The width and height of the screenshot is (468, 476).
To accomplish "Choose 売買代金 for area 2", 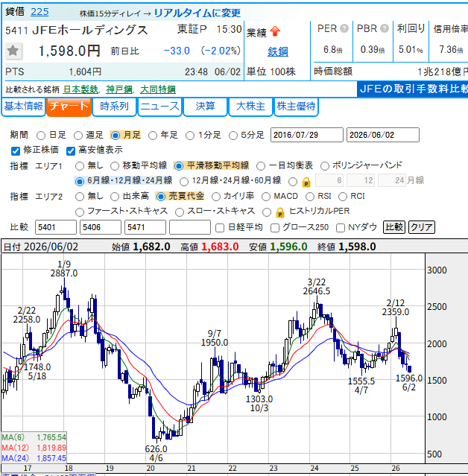I will 161,197.
